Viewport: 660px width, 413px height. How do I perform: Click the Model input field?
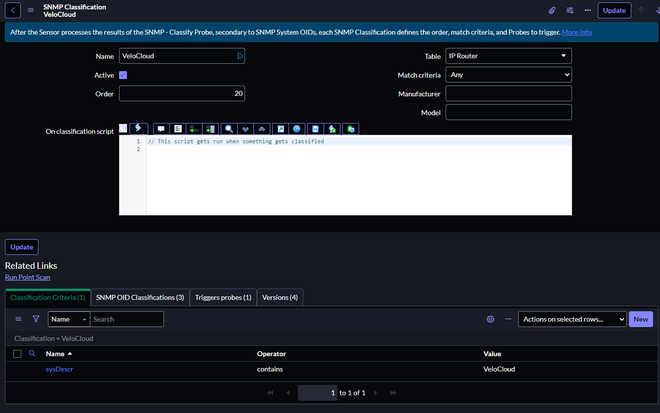click(508, 112)
